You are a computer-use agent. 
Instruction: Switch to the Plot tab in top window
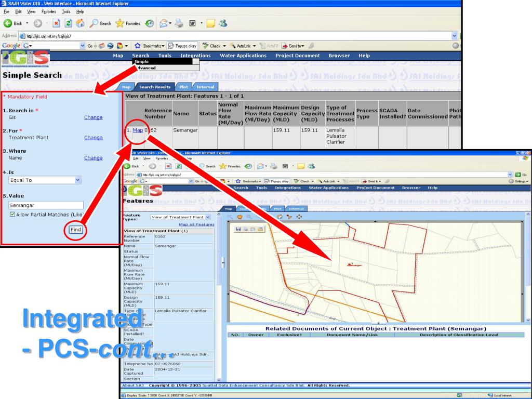183,87
